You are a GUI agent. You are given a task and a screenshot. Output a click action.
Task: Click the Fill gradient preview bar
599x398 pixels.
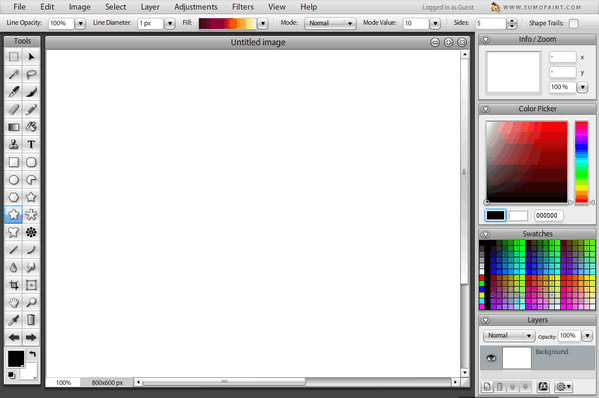pyautogui.click(x=227, y=23)
